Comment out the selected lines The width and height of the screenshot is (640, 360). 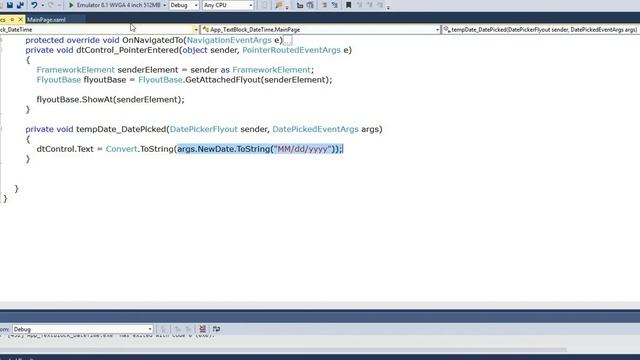pyautogui.click(x=324, y=5)
